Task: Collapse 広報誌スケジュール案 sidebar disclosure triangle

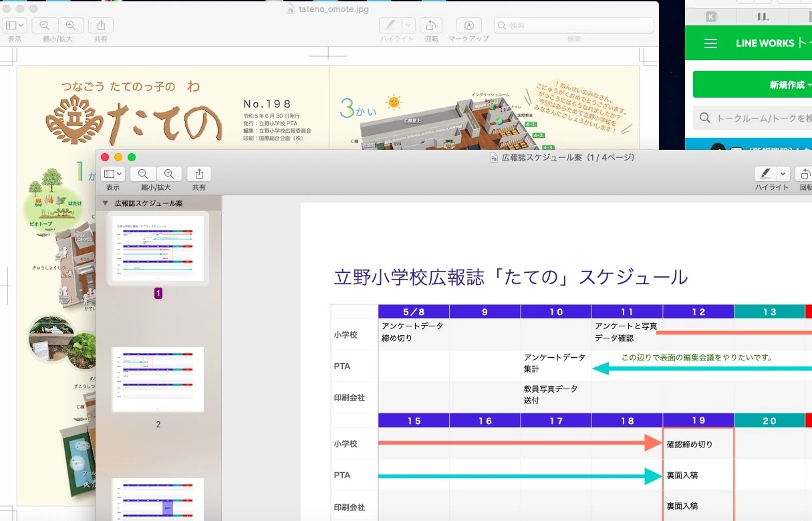Action: point(105,203)
